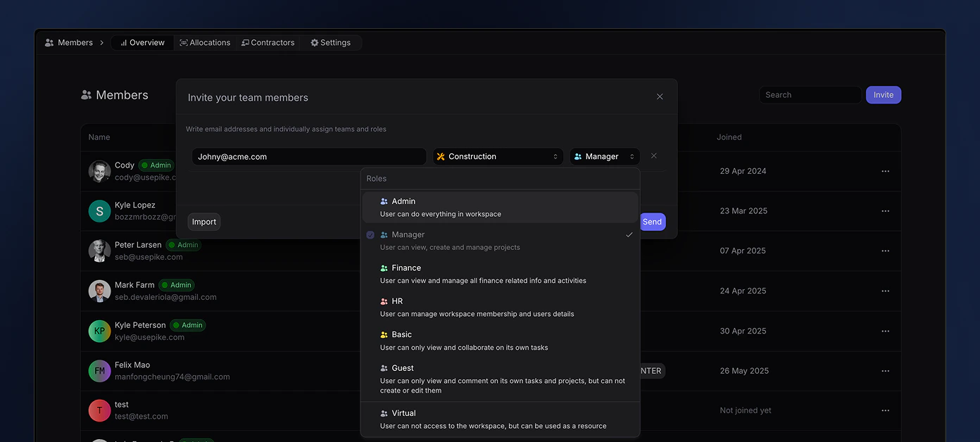
Task: Choose the HR role option
Action: 501,308
